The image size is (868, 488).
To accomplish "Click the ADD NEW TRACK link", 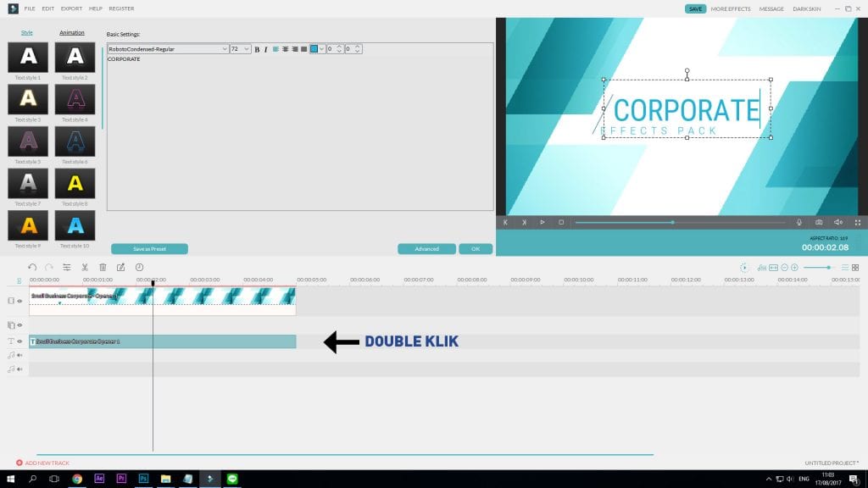I will coord(45,463).
